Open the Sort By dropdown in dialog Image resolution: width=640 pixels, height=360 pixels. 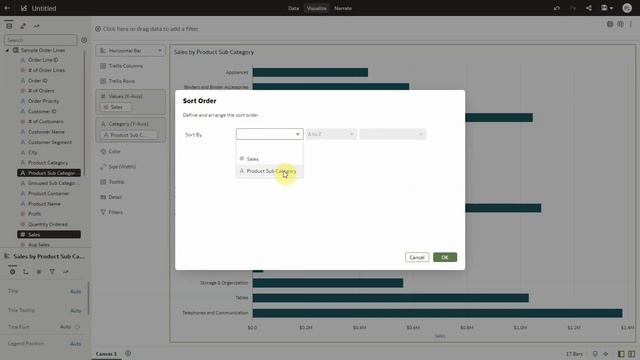(269, 134)
